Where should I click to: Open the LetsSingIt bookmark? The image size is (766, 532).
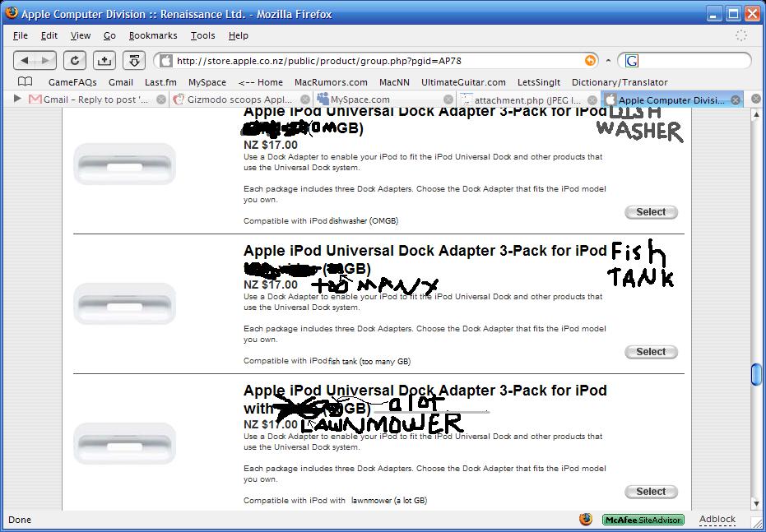coord(539,82)
